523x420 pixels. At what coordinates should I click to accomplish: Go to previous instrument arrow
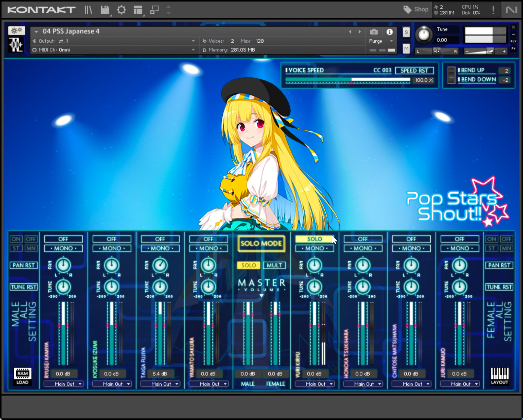(350, 32)
